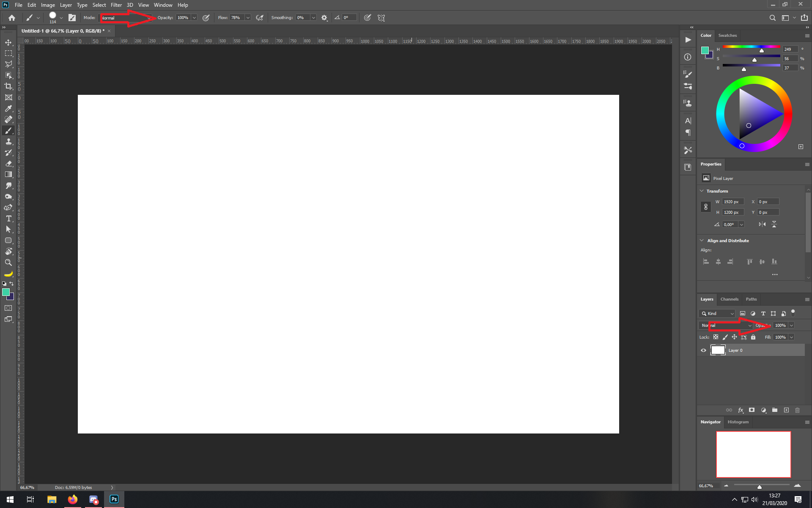Viewport: 812px width, 508px height.
Task: Hide Layer 0 with eye icon
Action: tap(704, 351)
